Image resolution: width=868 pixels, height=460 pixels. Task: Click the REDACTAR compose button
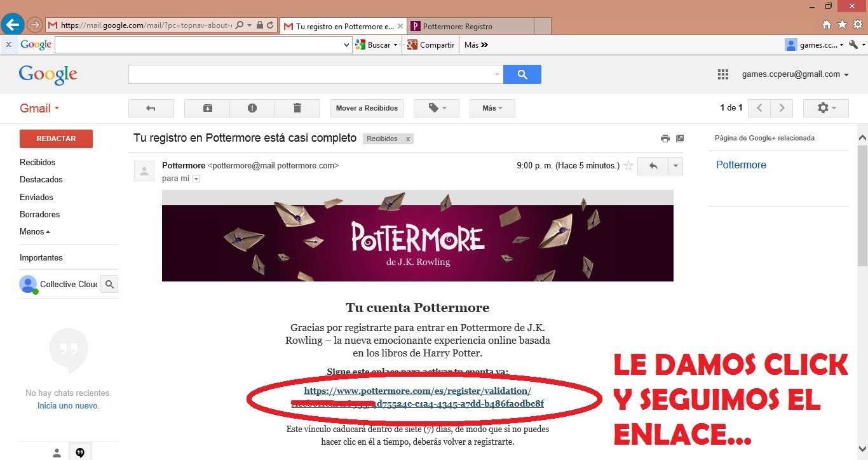[56, 139]
